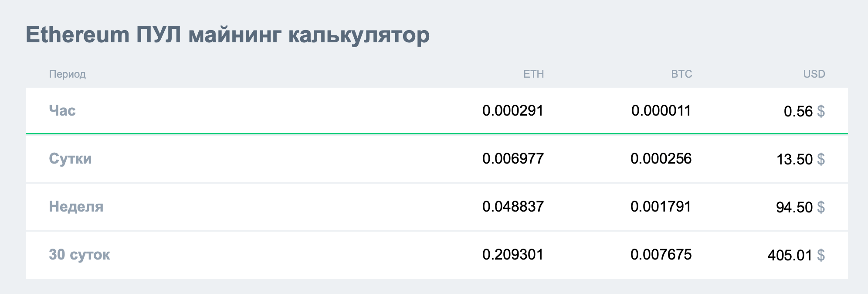Select the Час row label
Viewport: 868px width, 294px height.
62,111
